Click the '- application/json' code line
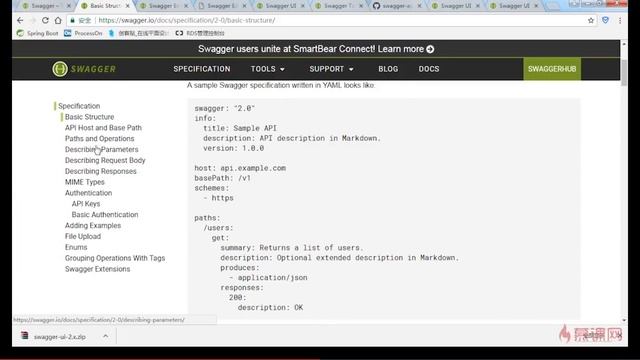640x360 pixels. [268, 278]
